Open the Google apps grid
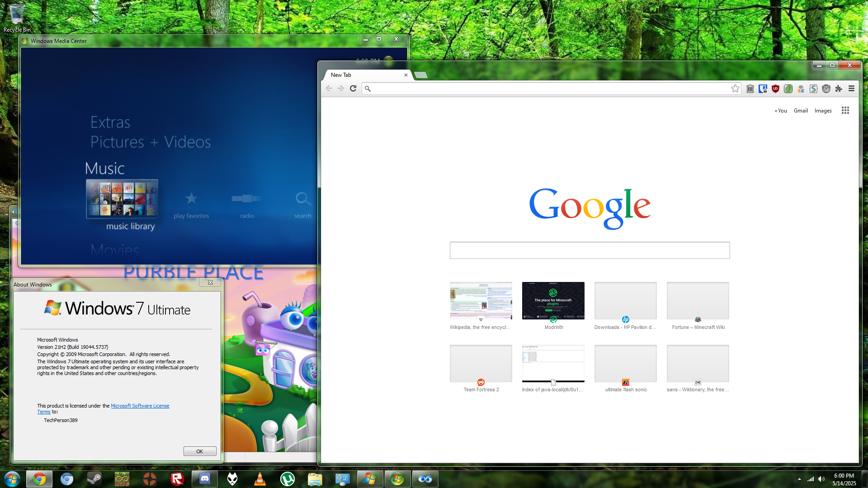The image size is (868, 488). [x=845, y=111]
